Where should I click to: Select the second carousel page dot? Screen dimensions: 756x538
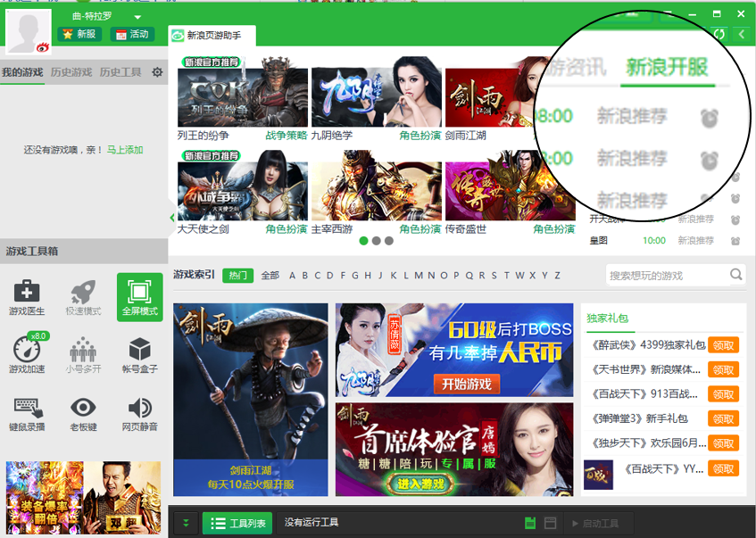377,241
